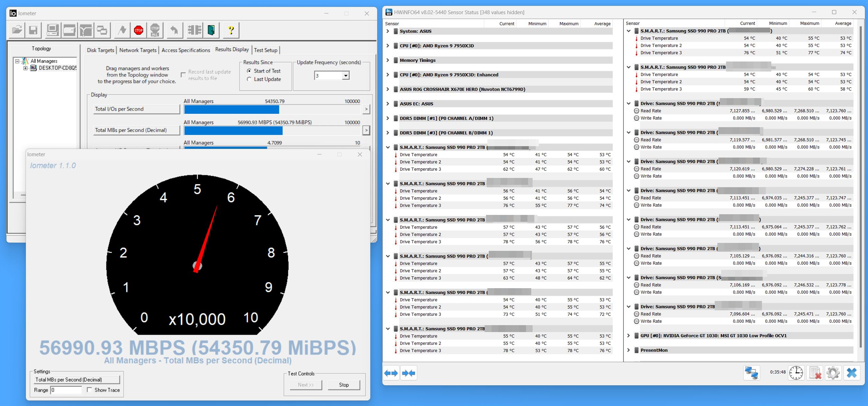
Task: Click the Start Disk Worker icon
Action: point(69,30)
